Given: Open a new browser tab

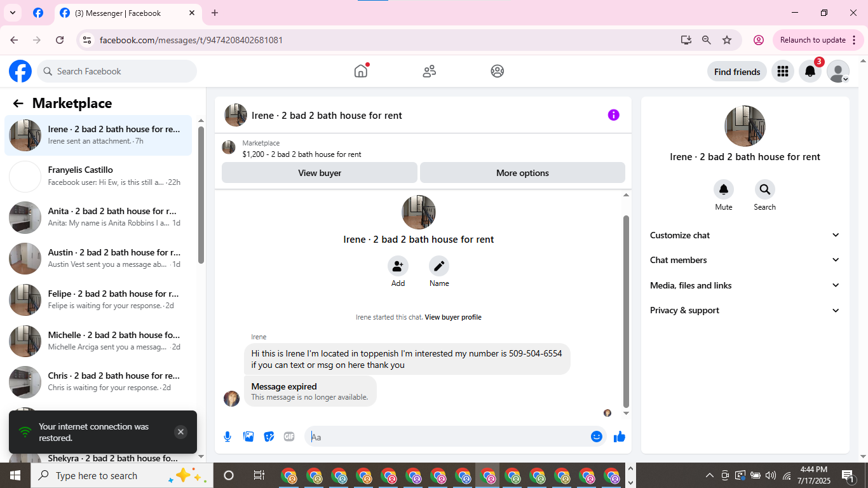Looking at the screenshot, I should pyautogui.click(x=215, y=13).
